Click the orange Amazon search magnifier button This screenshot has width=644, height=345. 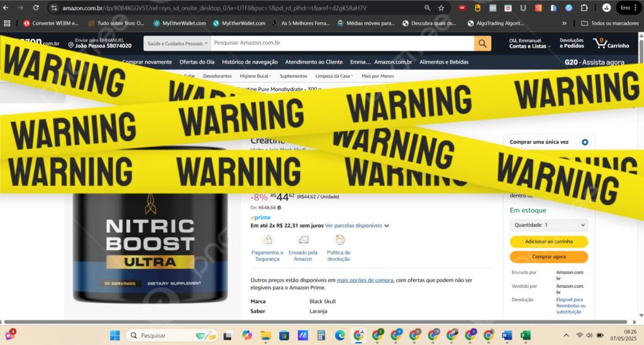click(482, 43)
